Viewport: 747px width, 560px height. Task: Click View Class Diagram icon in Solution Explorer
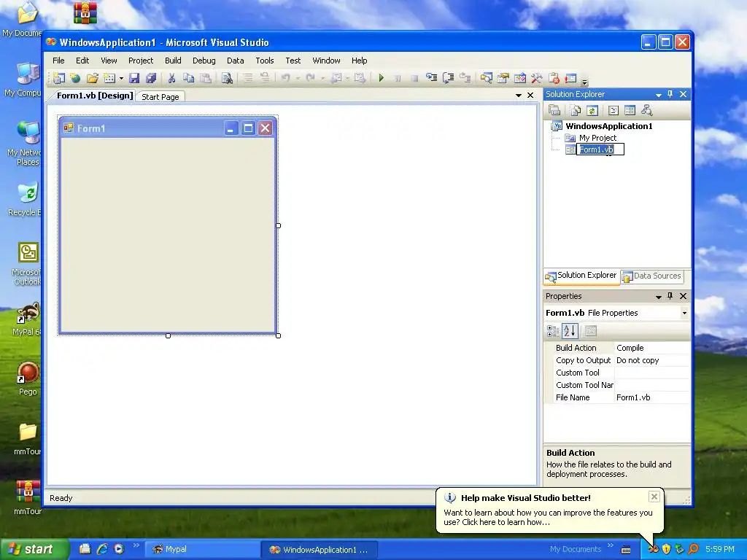coord(646,111)
